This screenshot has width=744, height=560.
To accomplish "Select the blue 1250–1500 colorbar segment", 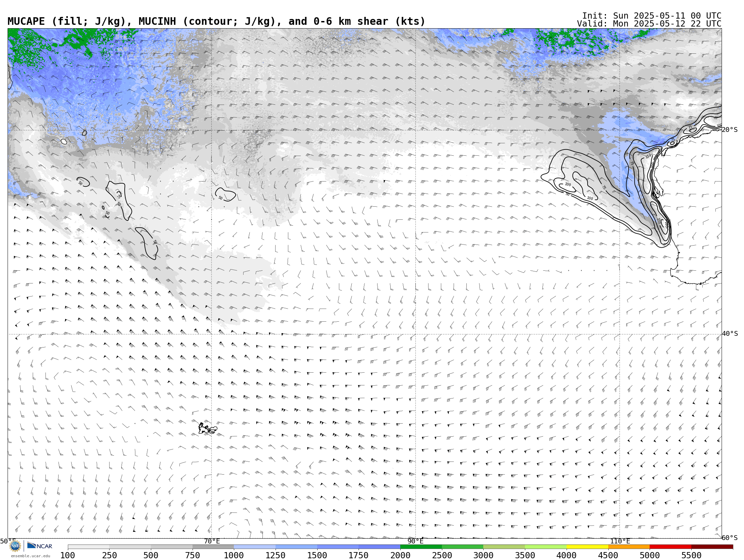I will 296,547.
